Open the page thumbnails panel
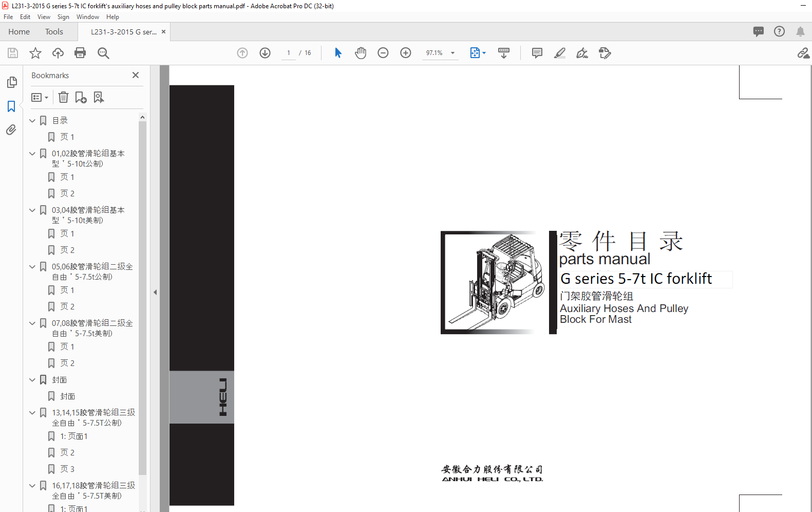The height and width of the screenshot is (512, 812). pyautogui.click(x=12, y=82)
